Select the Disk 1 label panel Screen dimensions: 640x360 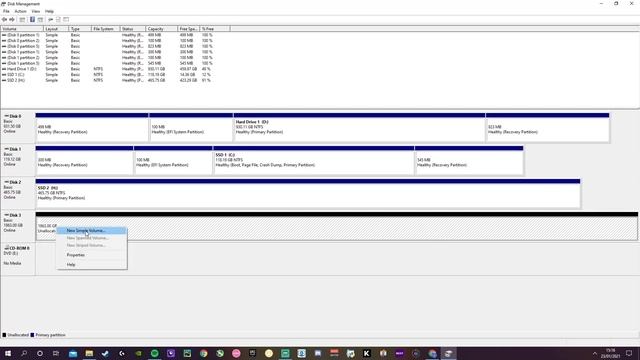coord(18,161)
